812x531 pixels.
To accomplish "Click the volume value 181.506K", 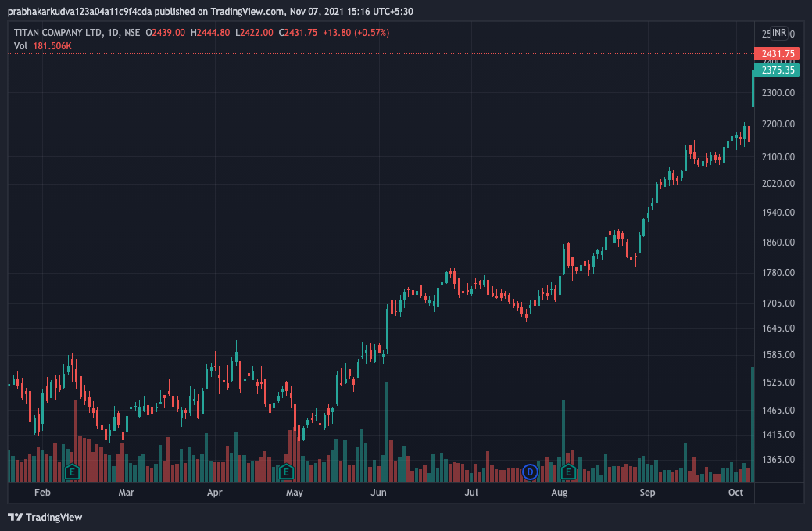I will pos(52,46).
